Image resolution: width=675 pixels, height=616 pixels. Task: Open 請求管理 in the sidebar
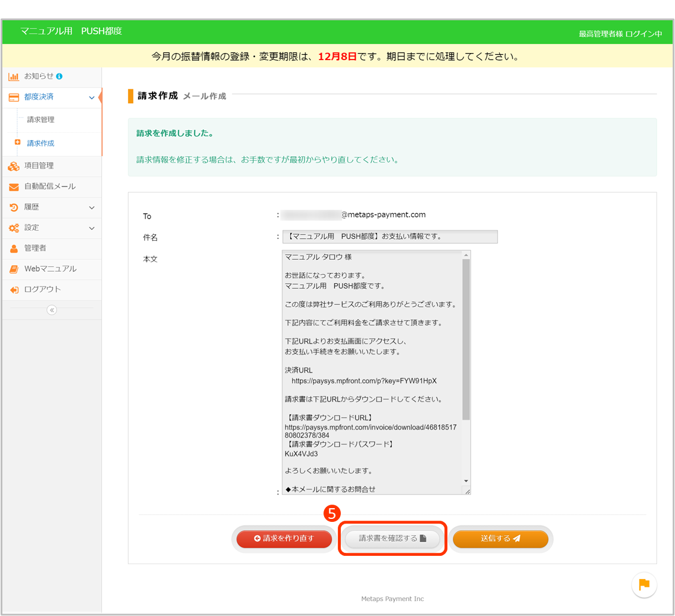[x=41, y=120]
